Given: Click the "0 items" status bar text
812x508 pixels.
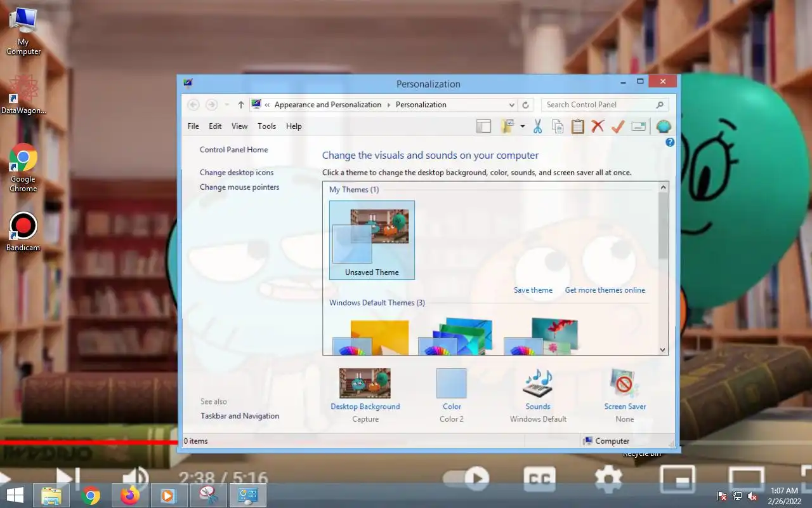Looking at the screenshot, I should pos(196,441).
